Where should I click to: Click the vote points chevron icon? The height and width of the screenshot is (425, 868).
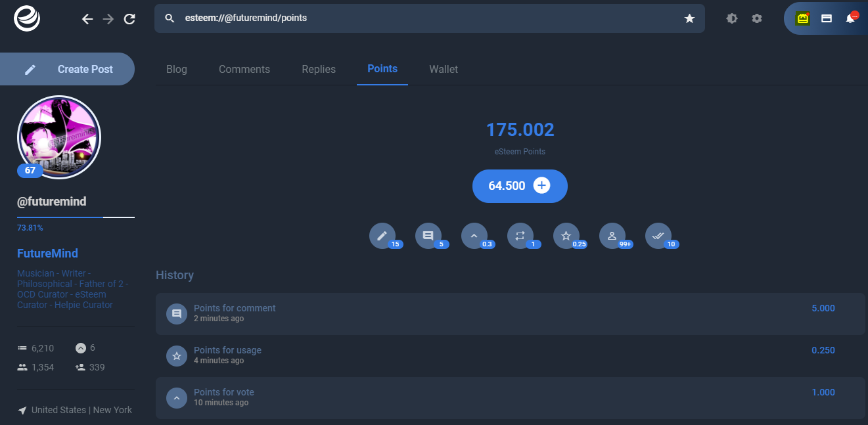tap(474, 236)
